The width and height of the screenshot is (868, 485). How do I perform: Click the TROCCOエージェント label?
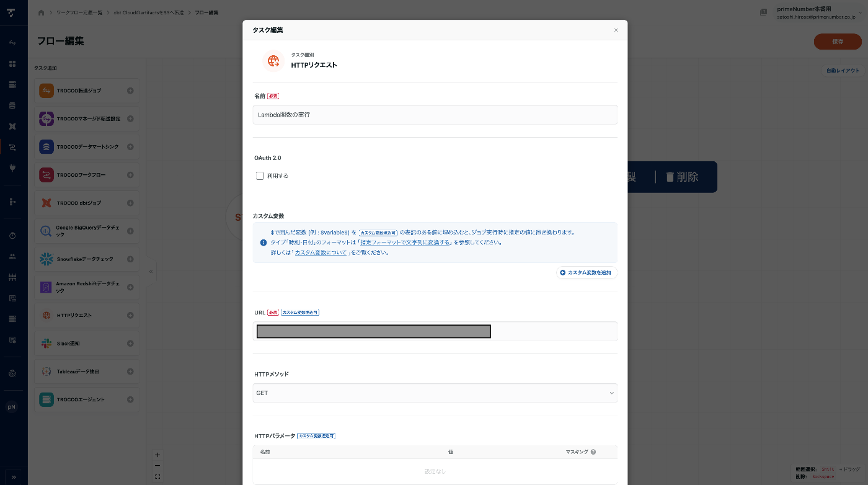coord(81,399)
